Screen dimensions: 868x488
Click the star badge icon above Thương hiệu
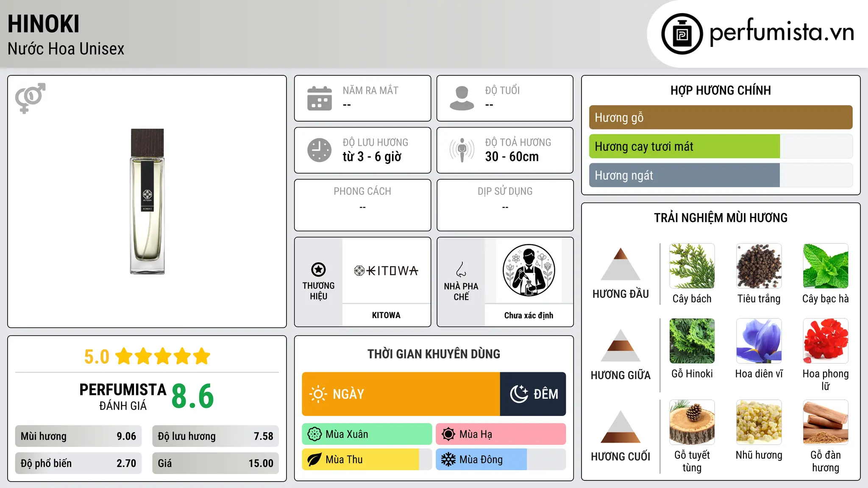[318, 269]
